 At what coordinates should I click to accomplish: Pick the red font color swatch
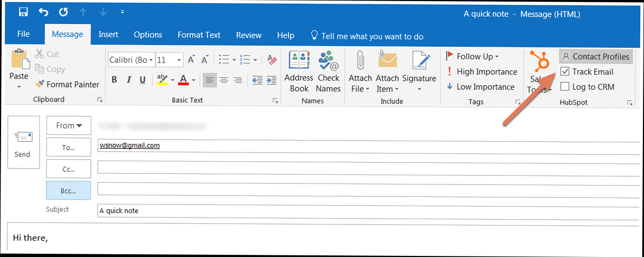[x=183, y=80]
